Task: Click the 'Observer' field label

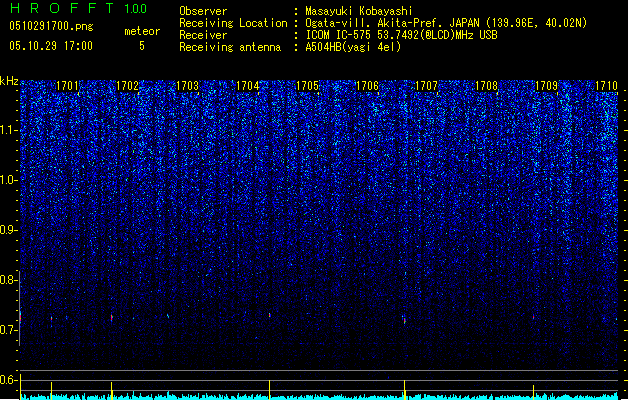Action: [x=203, y=11]
